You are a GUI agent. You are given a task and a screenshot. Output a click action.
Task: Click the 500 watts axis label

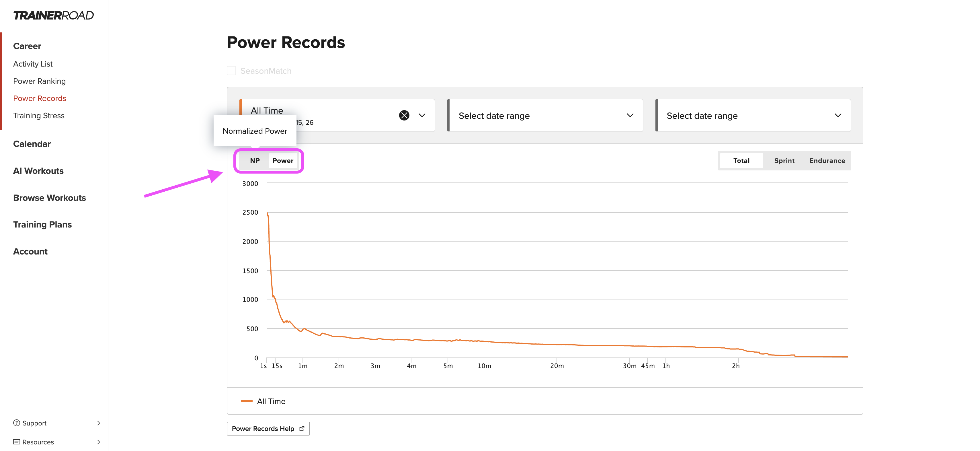coord(252,329)
